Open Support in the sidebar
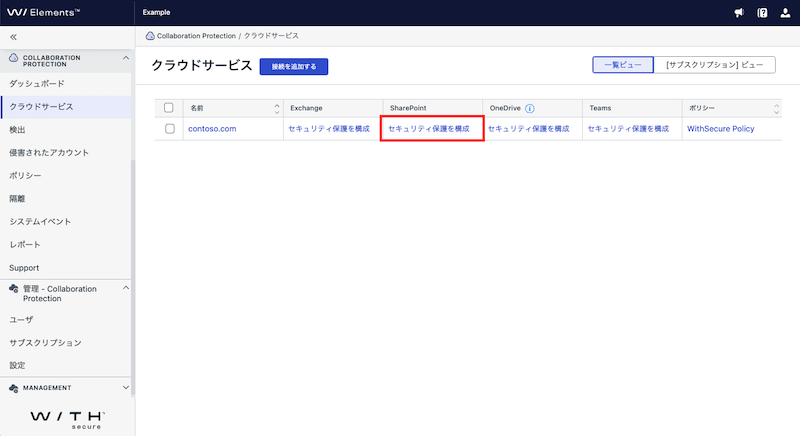The image size is (800, 436). 65,268
